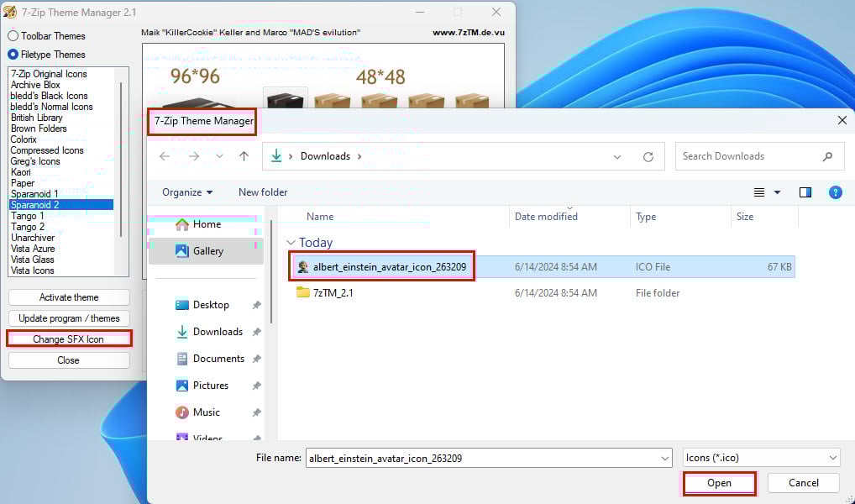
Task: Click the blue help icon
Action: click(x=835, y=192)
